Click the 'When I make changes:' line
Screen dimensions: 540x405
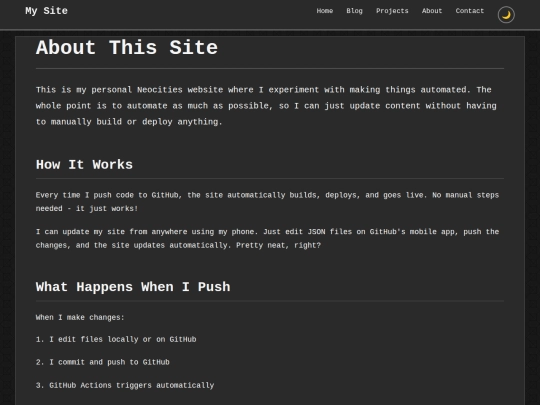80,318
